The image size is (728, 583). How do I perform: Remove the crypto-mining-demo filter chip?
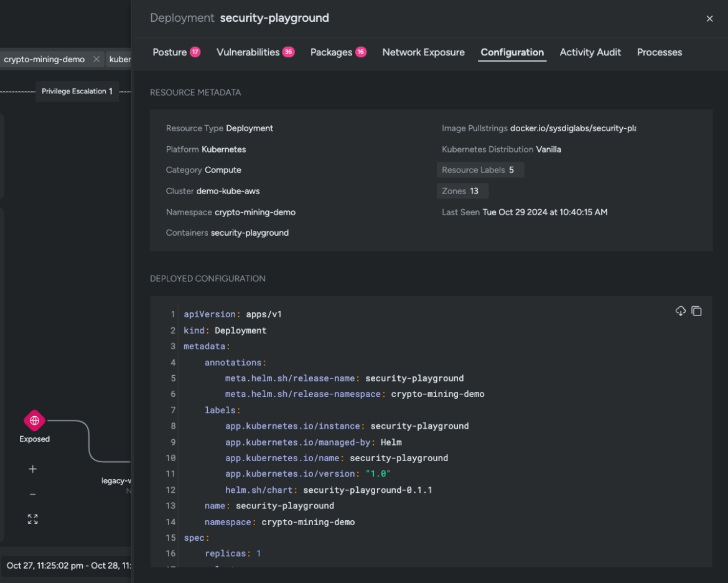coord(96,59)
